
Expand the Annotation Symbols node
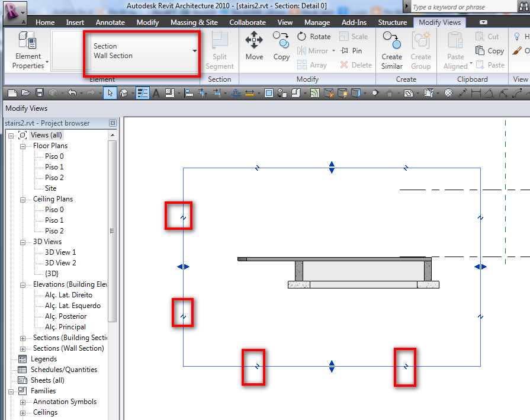[x=23, y=402]
